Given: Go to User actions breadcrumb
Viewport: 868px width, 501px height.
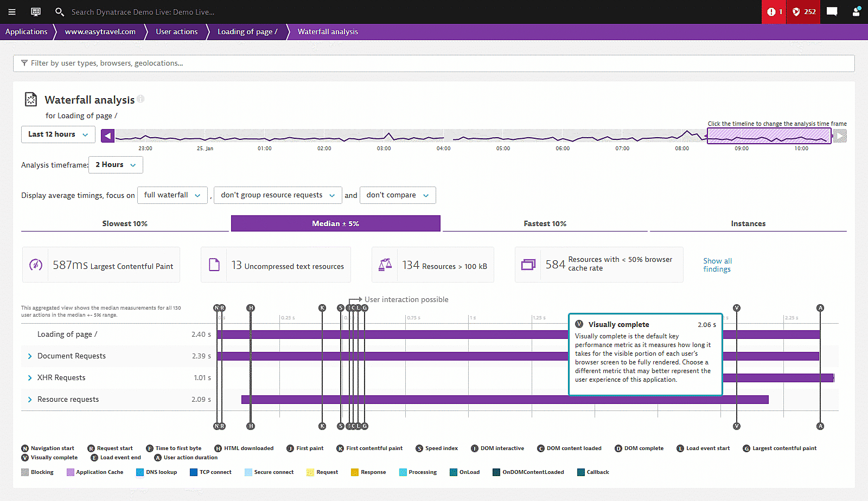Looking at the screenshot, I should (x=177, y=32).
